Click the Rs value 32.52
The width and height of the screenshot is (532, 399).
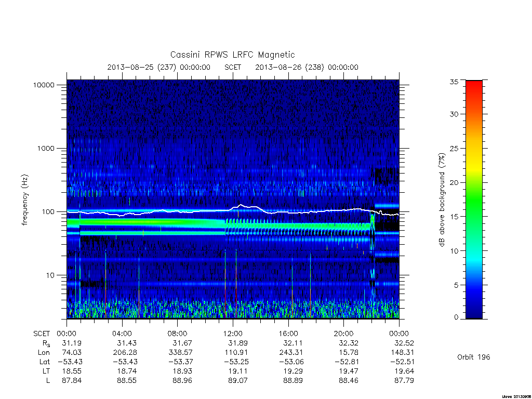pyautogui.click(x=404, y=343)
